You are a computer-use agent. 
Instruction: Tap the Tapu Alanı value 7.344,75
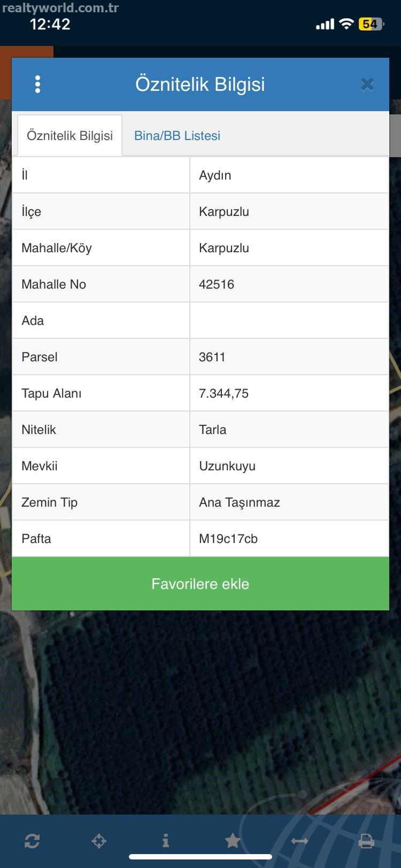coord(223,393)
